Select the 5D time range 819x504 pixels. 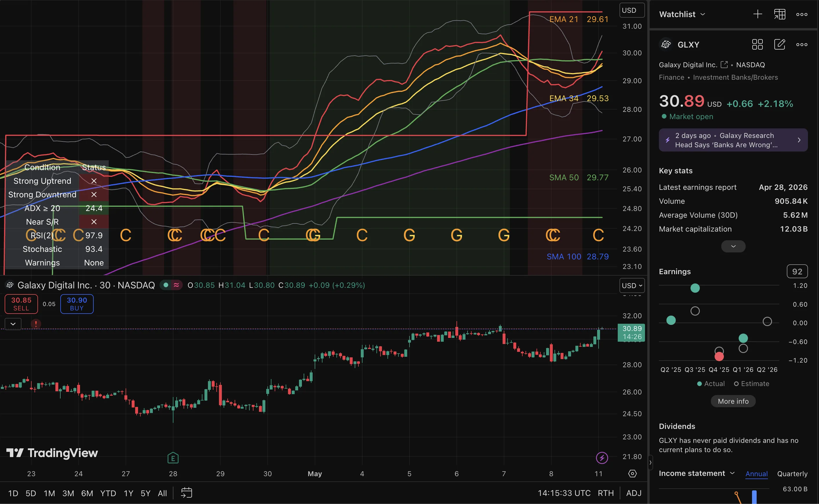(x=31, y=493)
